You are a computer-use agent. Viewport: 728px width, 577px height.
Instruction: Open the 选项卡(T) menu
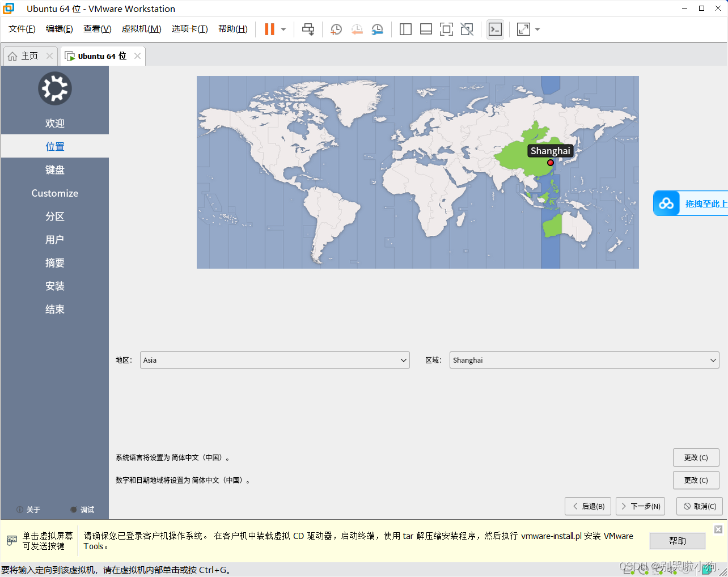(189, 29)
